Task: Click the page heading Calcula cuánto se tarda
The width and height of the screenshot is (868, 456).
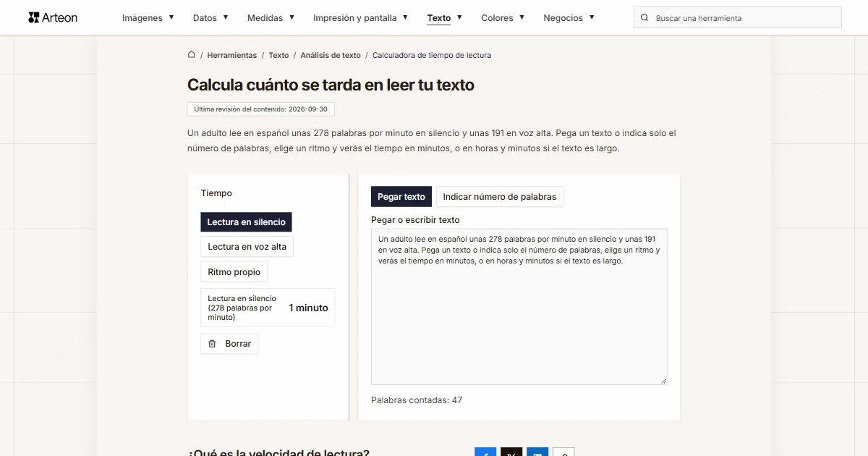Action: tap(331, 85)
